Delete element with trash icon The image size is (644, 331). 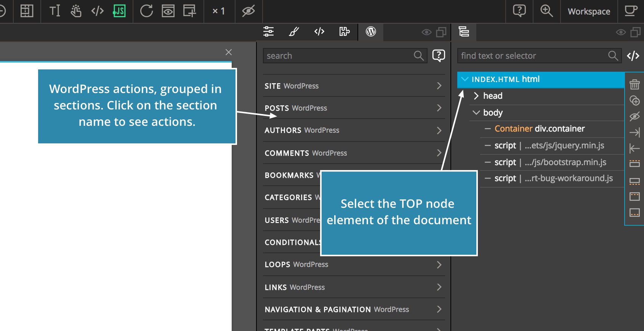pyautogui.click(x=634, y=84)
